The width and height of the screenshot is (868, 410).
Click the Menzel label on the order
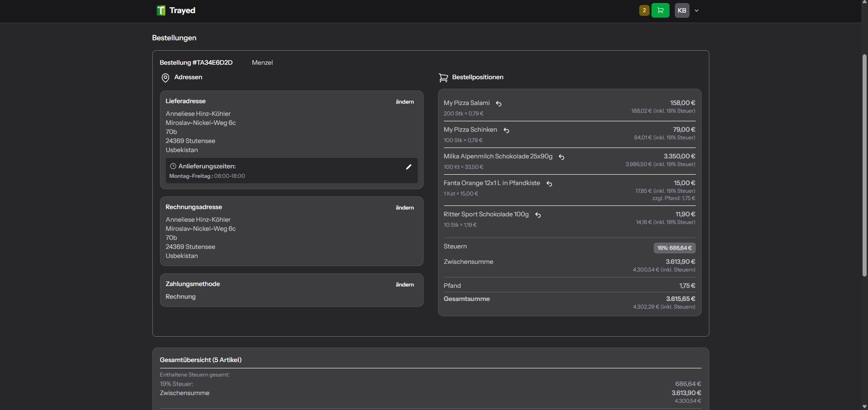click(x=262, y=62)
